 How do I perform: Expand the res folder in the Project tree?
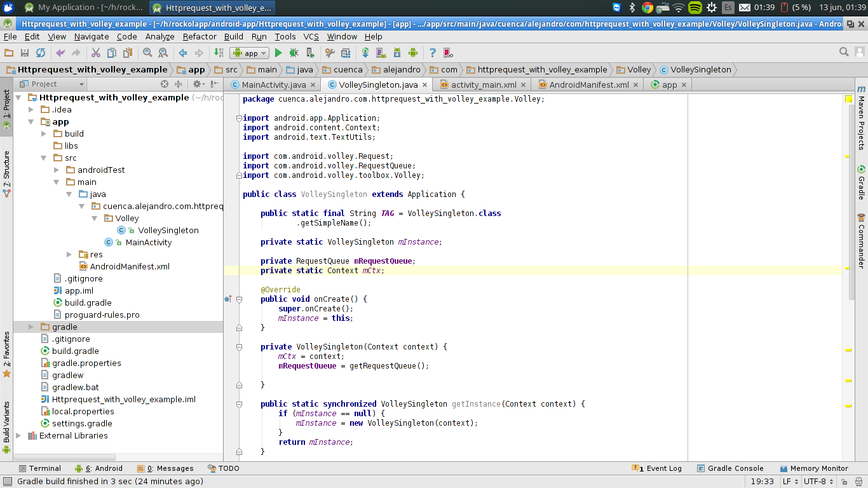(69, 254)
